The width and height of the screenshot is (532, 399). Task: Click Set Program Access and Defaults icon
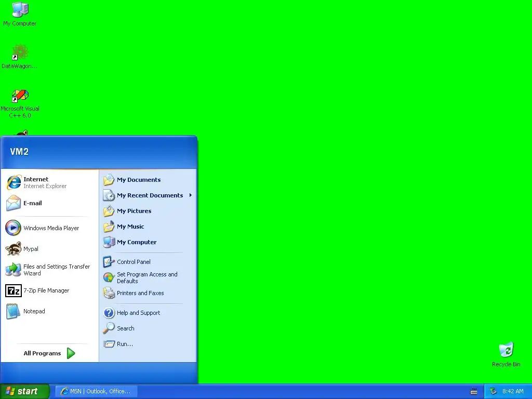point(109,277)
